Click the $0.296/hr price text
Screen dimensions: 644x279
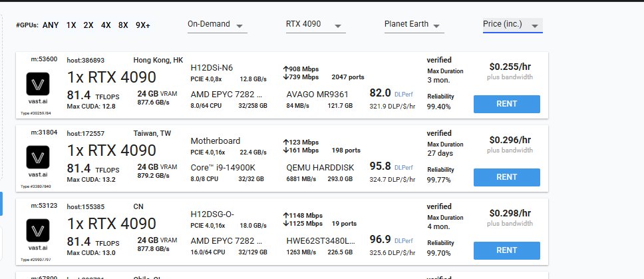coord(510,140)
